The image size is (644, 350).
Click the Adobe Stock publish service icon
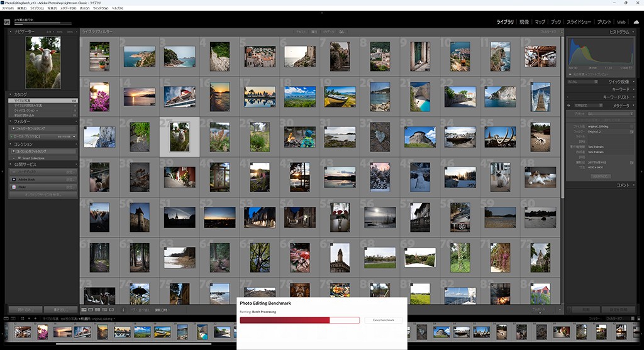click(x=14, y=179)
